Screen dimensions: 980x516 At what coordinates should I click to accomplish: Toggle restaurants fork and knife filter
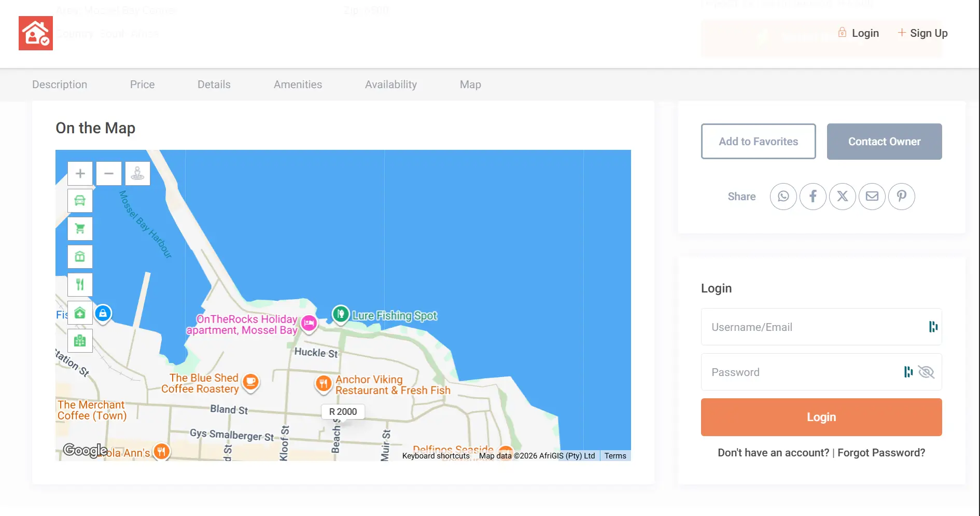click(80, 284)
